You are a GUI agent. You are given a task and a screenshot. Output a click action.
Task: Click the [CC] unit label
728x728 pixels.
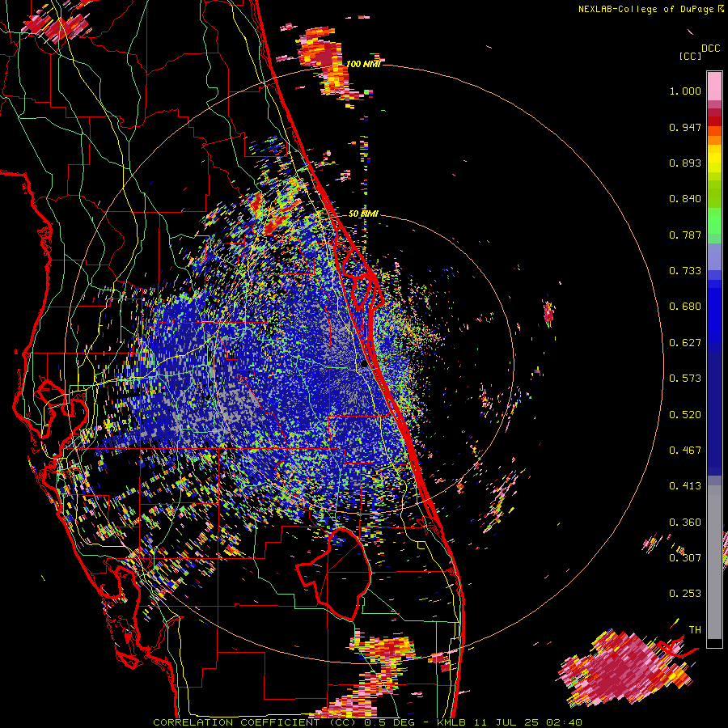[690, 56]
